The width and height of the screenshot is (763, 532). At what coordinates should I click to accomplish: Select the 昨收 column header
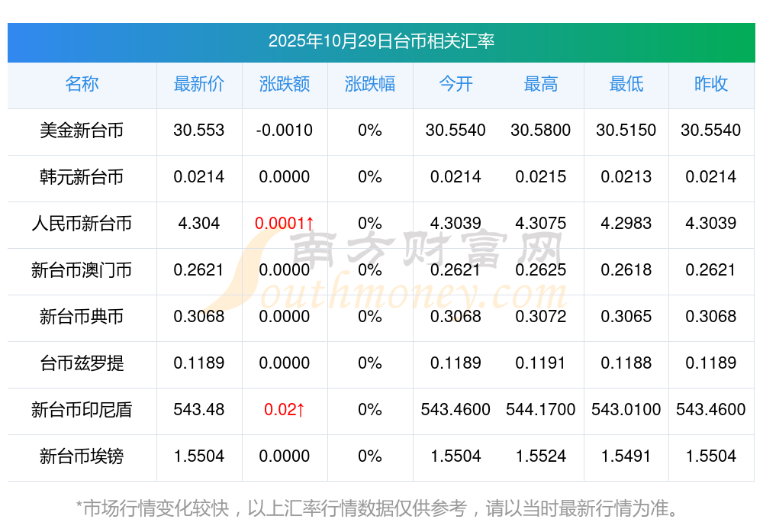click(710, 84)
